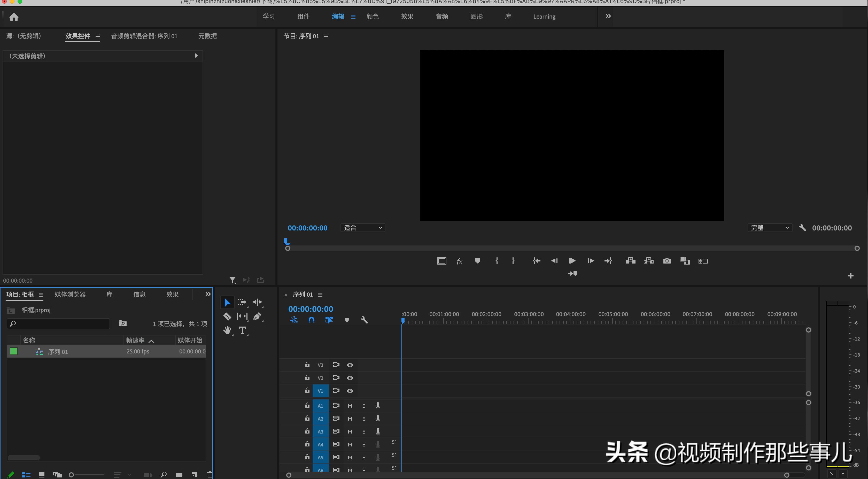Open program monitor settings with wrench icon
This screenshot has width=868, height=479.
803,228
